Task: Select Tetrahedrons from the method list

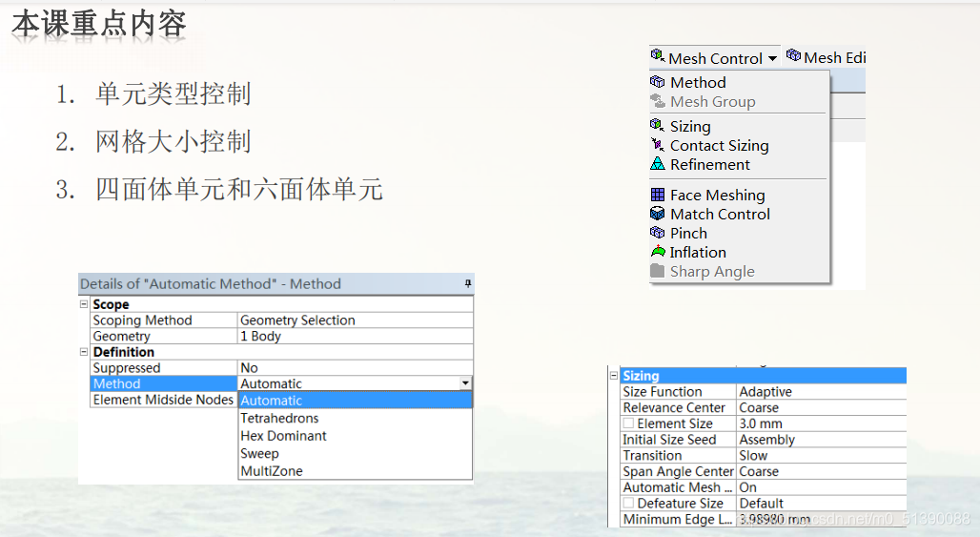Action: click(279, 418)
